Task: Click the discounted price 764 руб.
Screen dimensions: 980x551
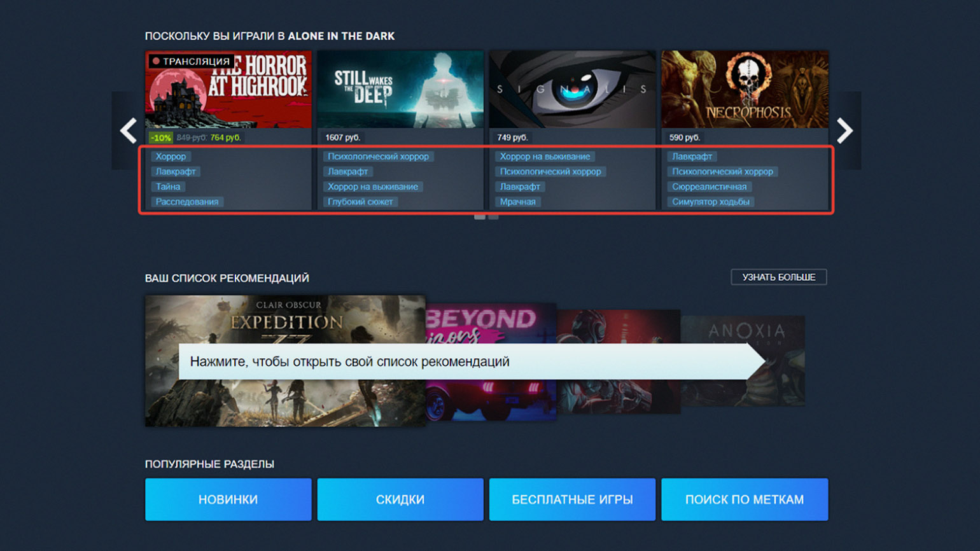Action: tap(225, 137)
